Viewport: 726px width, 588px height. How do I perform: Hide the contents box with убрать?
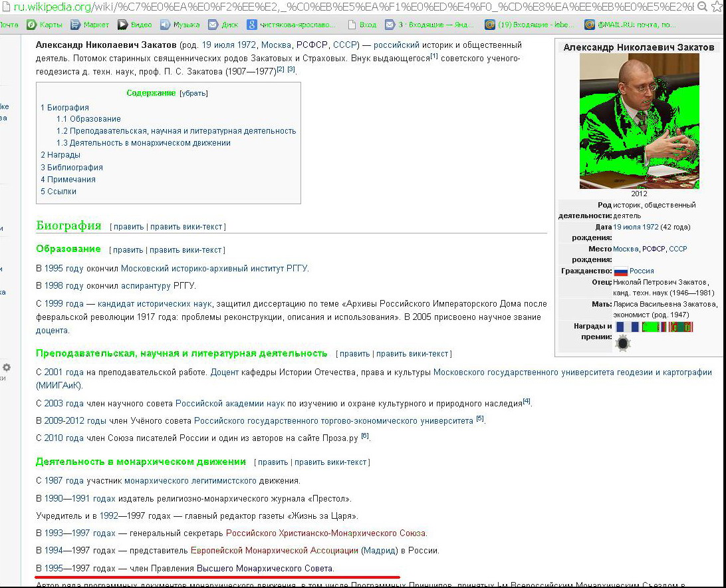[193, 93]
